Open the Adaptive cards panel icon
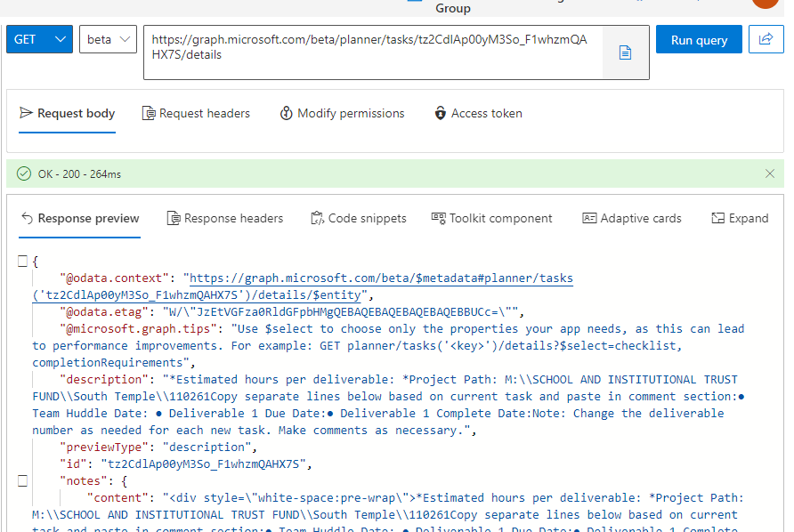794x532 pixels. [589, 218]
